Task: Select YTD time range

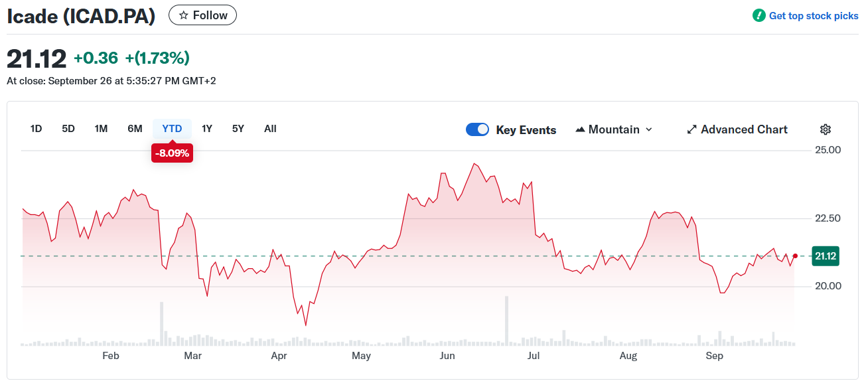Action: 172,129
